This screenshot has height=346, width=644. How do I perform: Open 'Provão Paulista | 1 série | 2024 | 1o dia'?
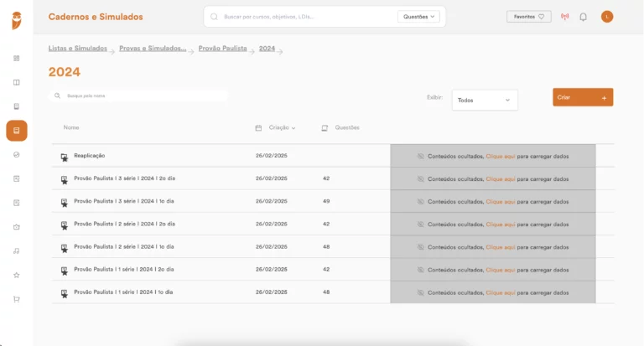point(123,292)
